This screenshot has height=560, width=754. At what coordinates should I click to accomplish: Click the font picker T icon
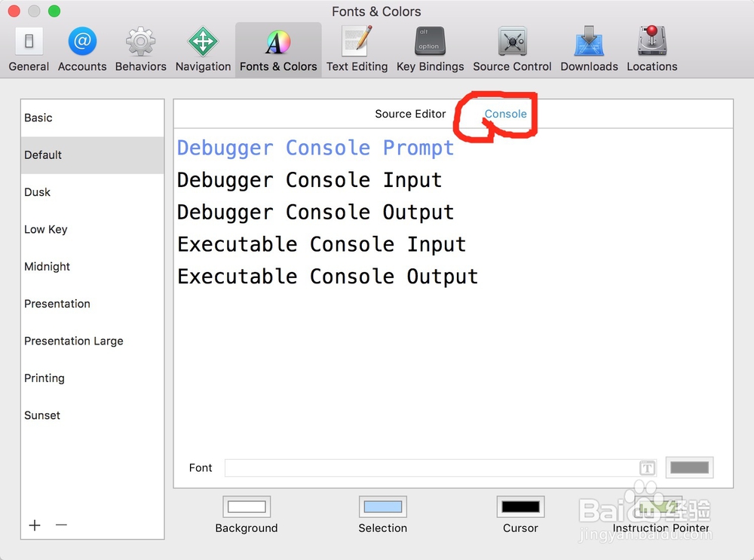[647, 467]
